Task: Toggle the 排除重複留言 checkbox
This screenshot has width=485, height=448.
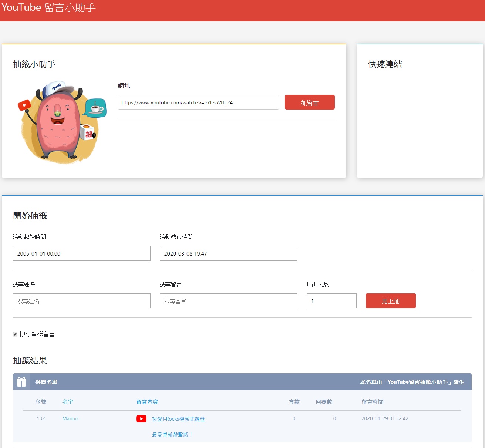Action: [15, 334]
